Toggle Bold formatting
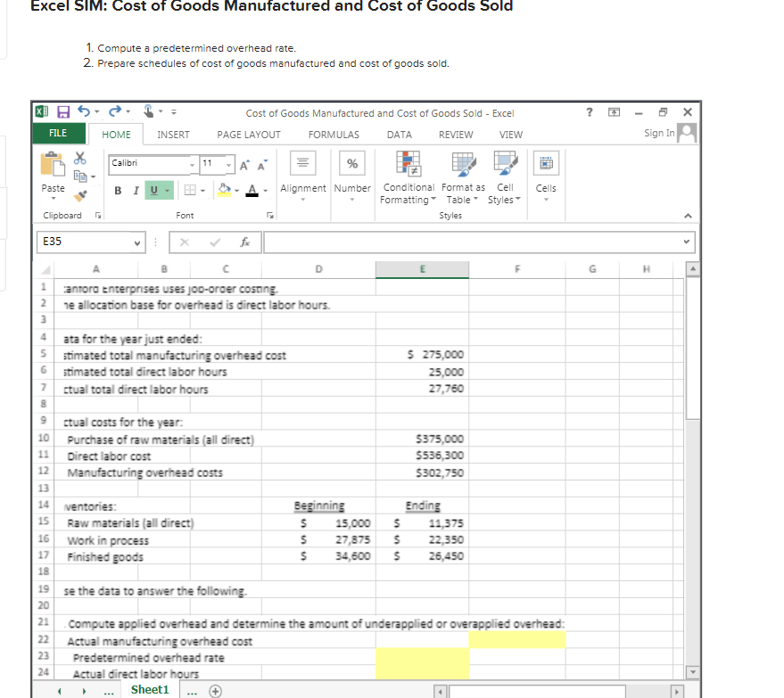Viewport: 784px width, 698px height. tap(118, 191)
